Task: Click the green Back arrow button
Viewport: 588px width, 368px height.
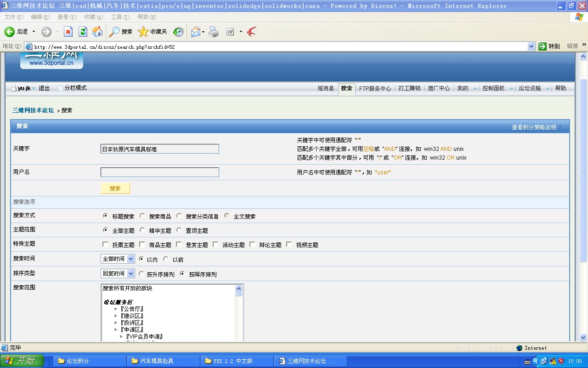Action: pyautogui.click(x=10, y=32)
